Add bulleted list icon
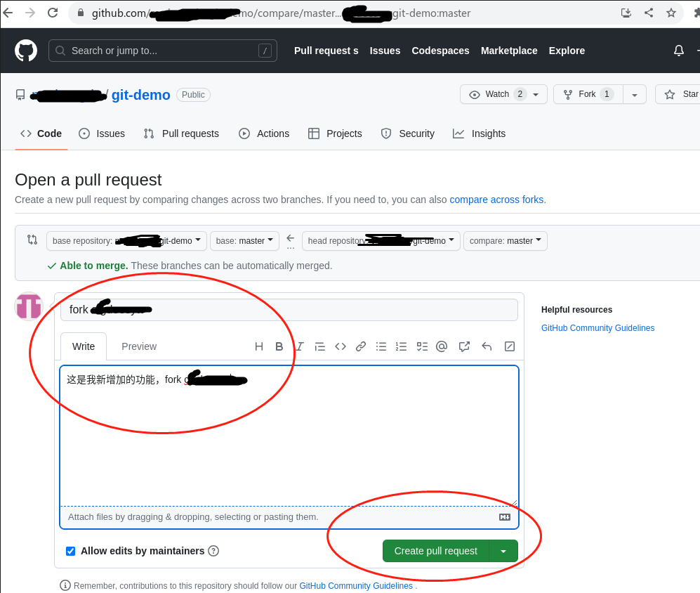 (x=381, y=346)
